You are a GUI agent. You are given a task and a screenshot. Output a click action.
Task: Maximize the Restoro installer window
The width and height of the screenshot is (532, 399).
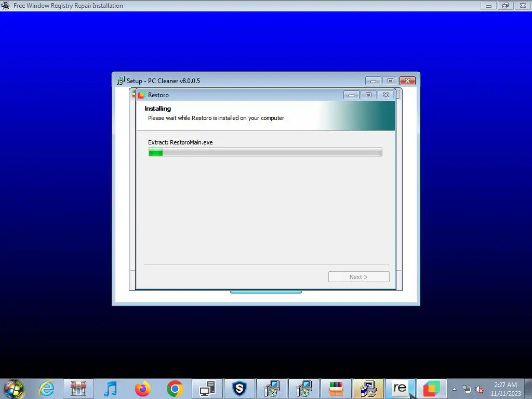368,95
